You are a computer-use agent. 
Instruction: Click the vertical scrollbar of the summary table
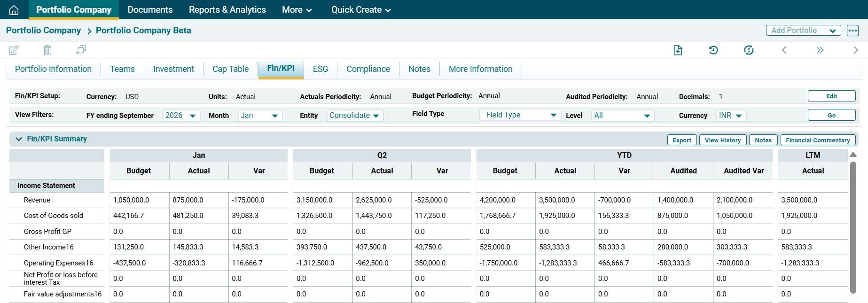853,225
